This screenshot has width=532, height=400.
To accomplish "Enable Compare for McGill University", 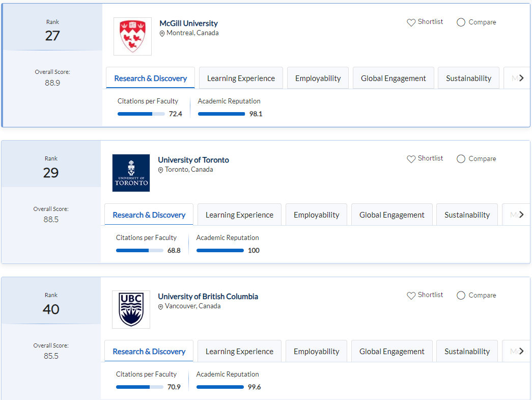I will click(x=461, y=22).
